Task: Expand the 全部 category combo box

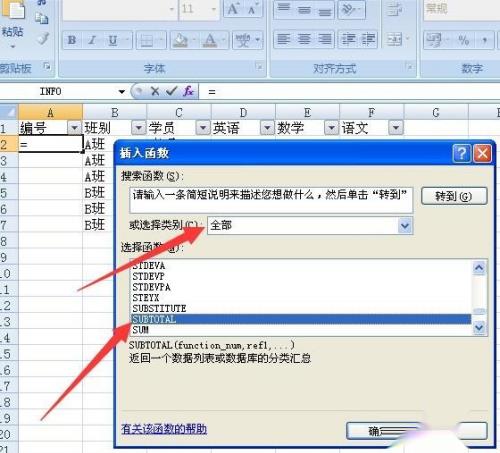Action: click(x=405, y=226)
